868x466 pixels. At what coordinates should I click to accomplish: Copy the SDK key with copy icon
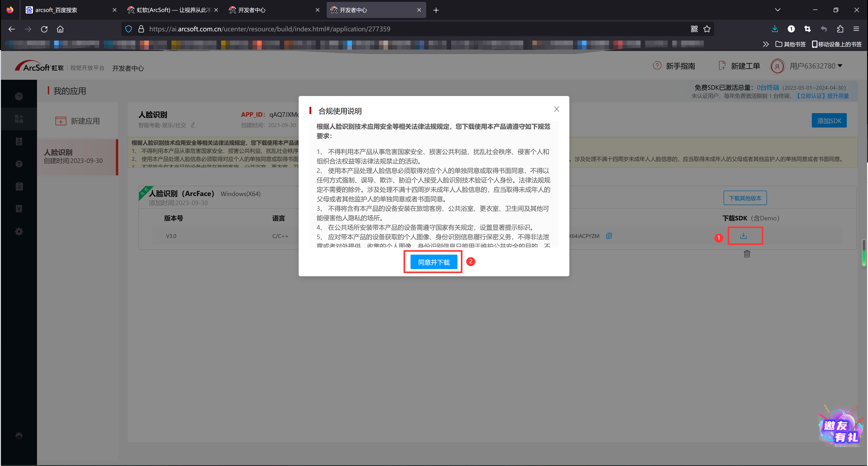[609, 236]
